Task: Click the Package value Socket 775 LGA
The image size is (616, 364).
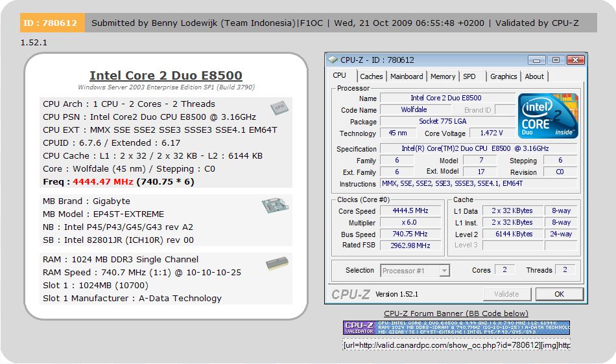Action: coord(447,122)
